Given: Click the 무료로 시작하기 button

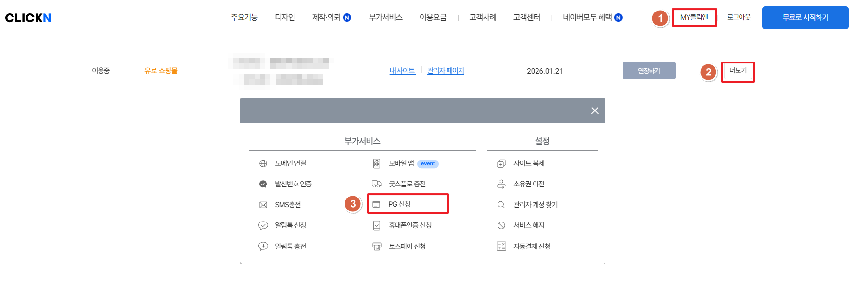Looking at the screenshot, I should (x=805, y=18).
